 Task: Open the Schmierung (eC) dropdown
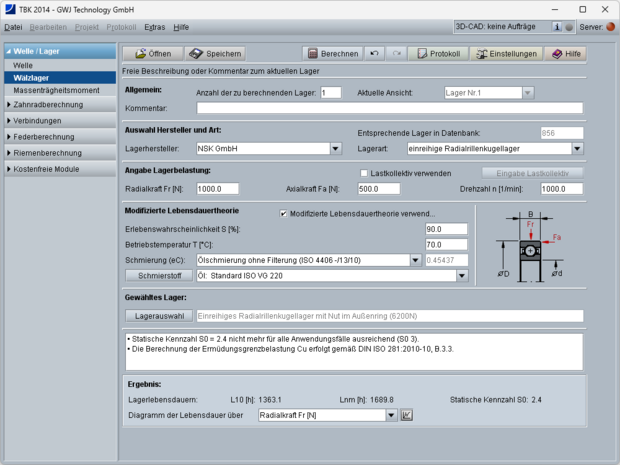416,260
